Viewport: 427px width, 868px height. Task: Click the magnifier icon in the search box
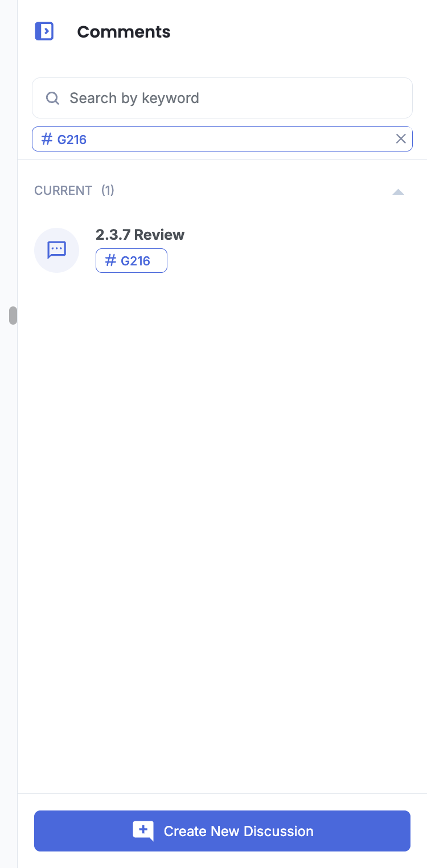52,98
